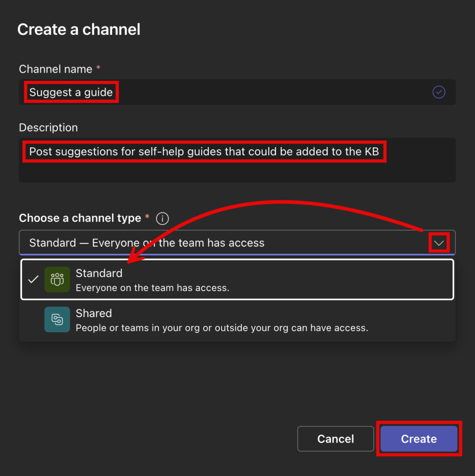Click the Standard channel people icon
Viewport: 475px width, 476px height.
[57, 279]
